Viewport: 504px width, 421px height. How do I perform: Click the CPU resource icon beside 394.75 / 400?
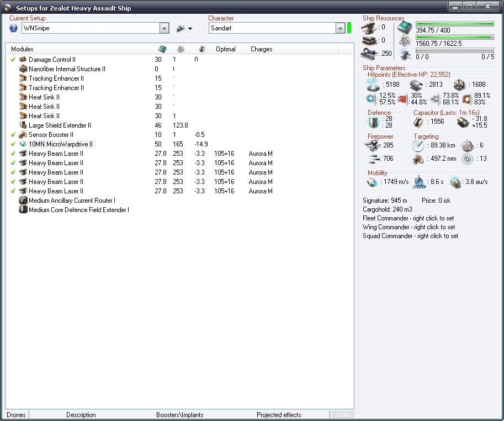click(x=405, y=28)
